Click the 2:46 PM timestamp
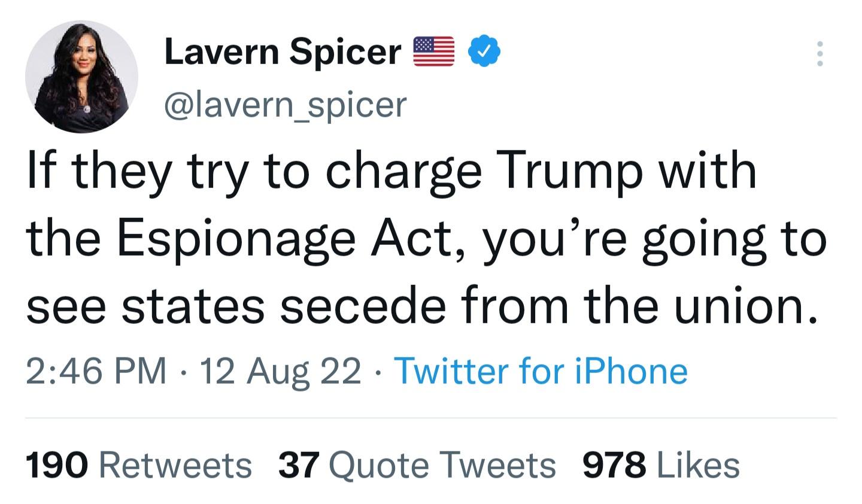This screenshot has width=862, height=504. 96,371
